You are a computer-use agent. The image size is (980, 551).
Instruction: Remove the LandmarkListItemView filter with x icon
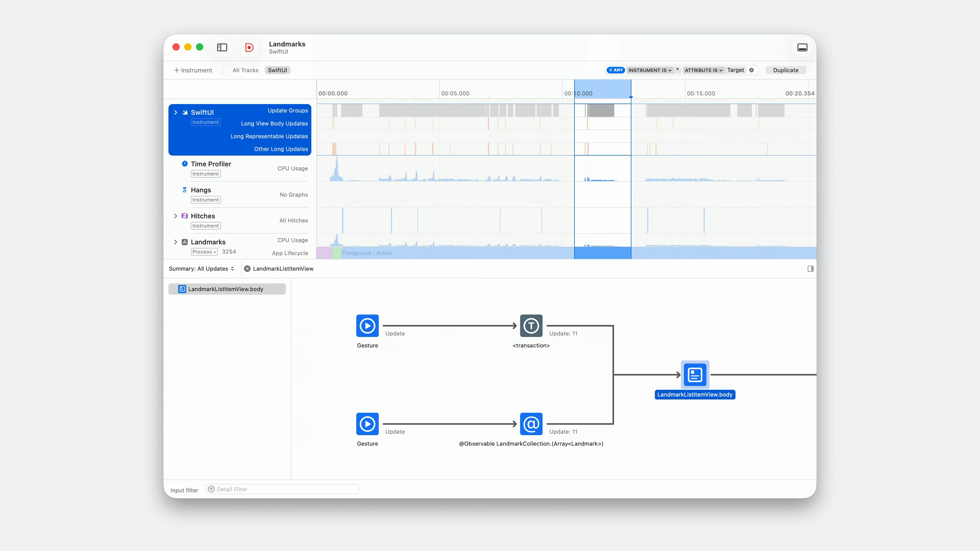pyautogui.click(x=247, y=268)
